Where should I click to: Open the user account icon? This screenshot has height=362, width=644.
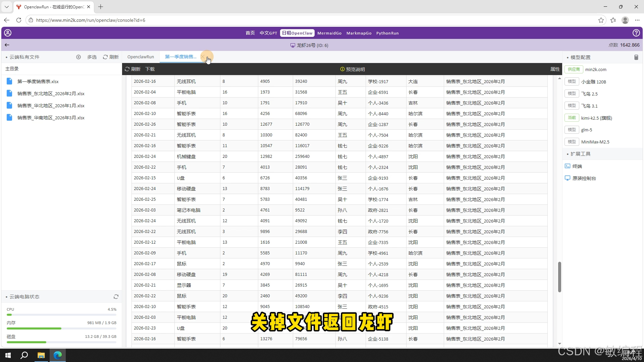(8, 33)
